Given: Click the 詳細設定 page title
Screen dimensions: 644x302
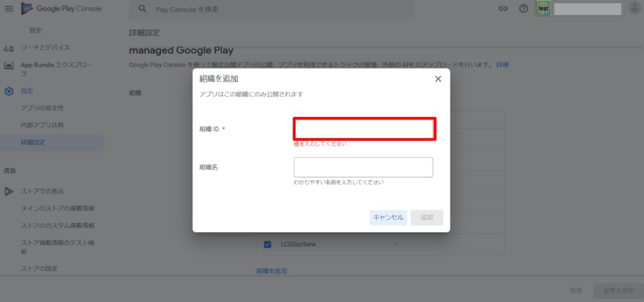Looking at the screenshot, I should (145, 33).
